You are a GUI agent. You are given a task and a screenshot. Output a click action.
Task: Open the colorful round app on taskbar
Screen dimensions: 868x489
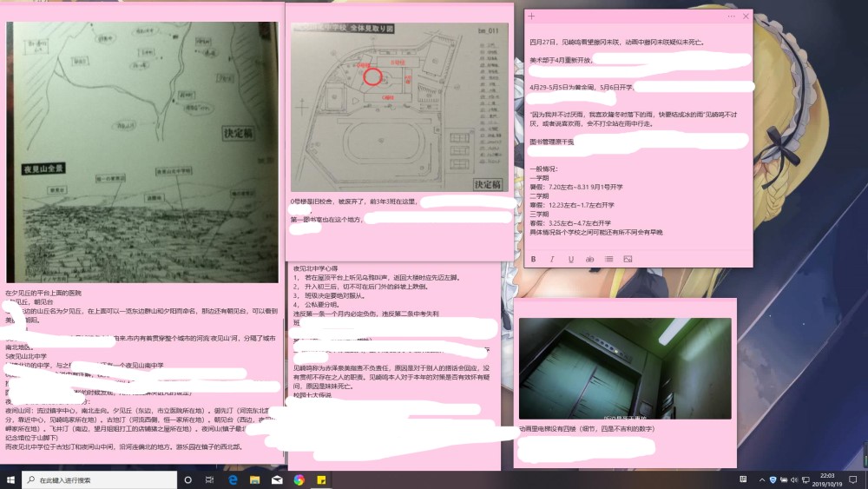[299, 479]
